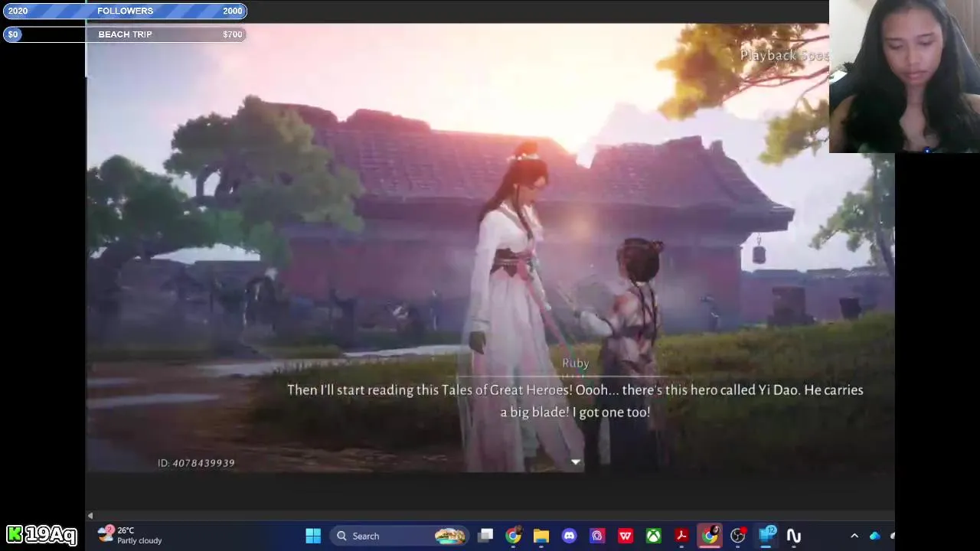This screenshot has height=551, width=980.
Task: Click the FOLLOWERS goal bar
Action: pyautogui.click(x=125, y=11)
